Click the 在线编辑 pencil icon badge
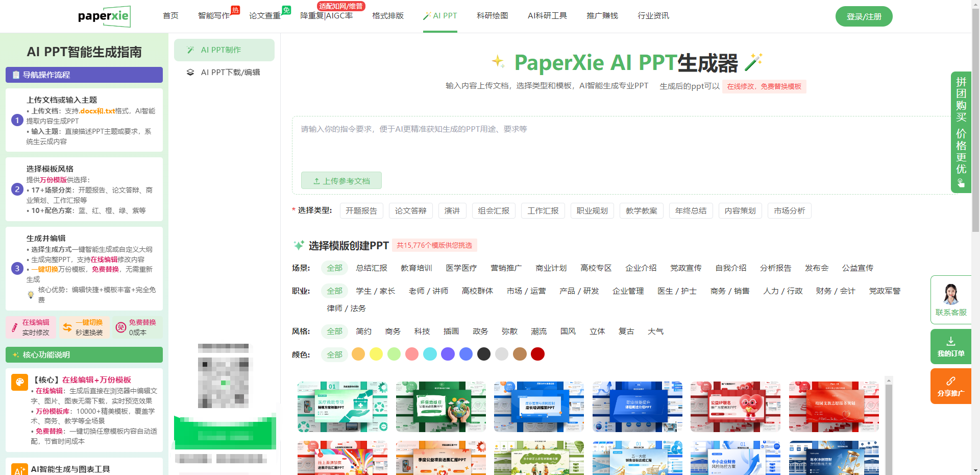Viewport: 980px width, 475px height. click(15, 327)
